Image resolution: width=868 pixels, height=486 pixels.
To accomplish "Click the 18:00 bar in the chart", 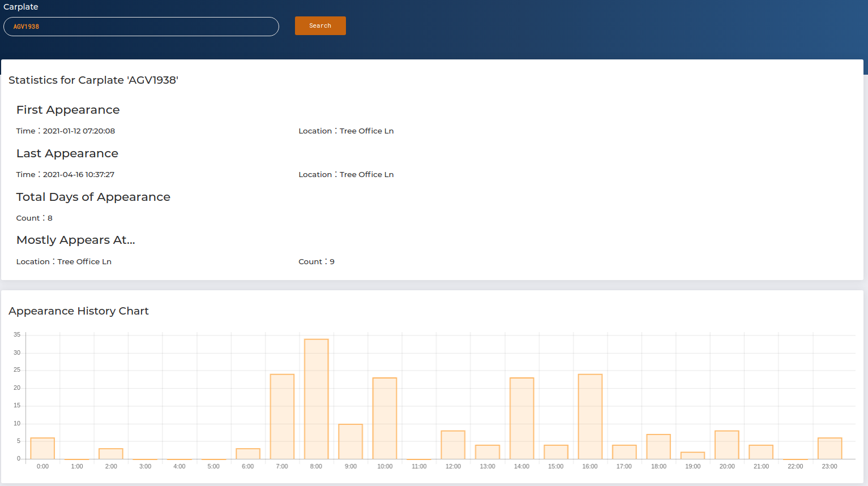I will 659,446.
